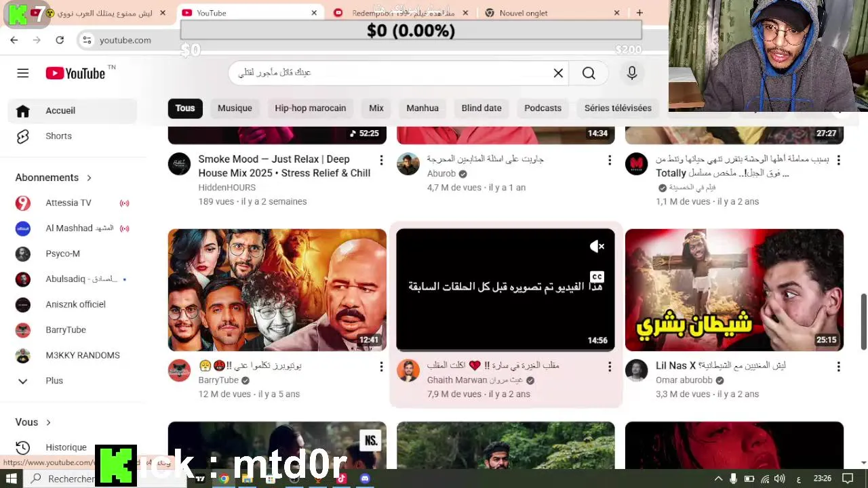Clear the search box text
The width and height of the screenshot is (868, 488).
[558, 73]
